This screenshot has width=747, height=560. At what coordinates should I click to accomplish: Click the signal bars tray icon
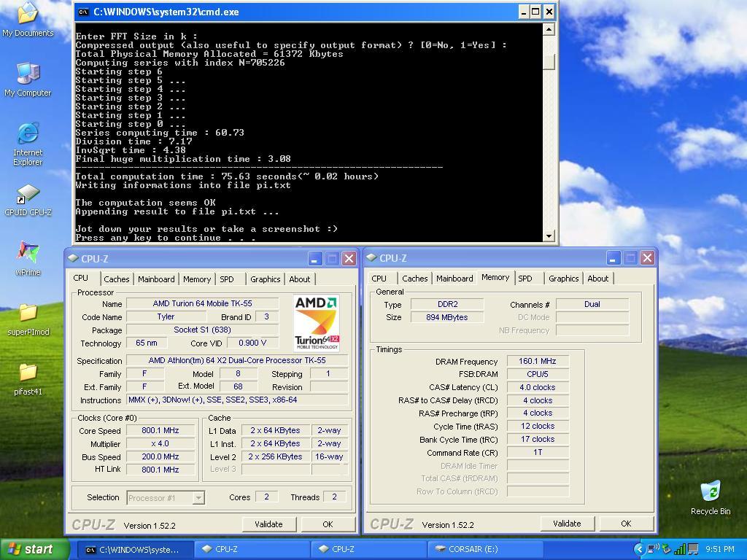pyautogui.click(x=679, y=549)
